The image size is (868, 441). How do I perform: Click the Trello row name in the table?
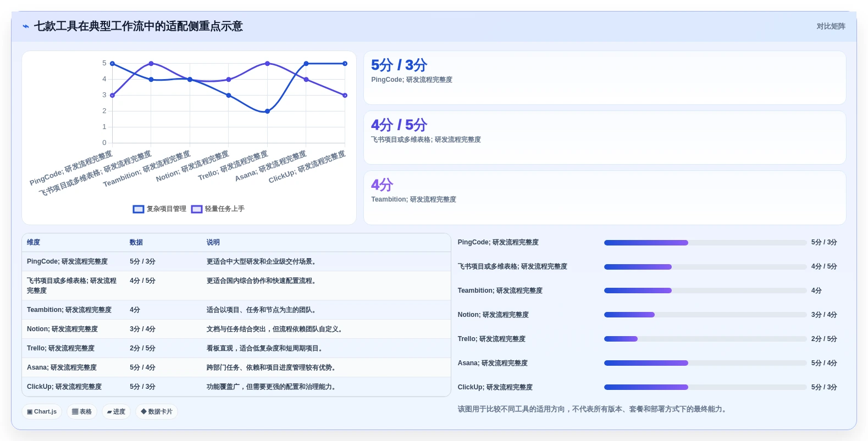[60, 349]
